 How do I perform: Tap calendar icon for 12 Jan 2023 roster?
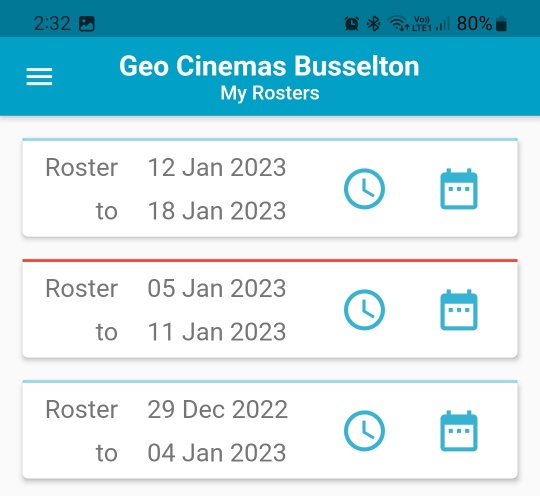pos(459,189)
